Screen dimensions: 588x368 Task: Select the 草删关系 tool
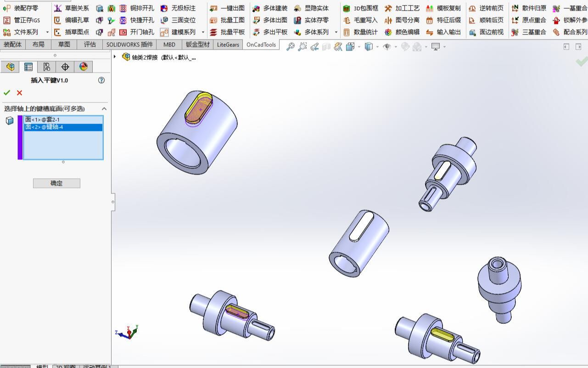(71, 8)
